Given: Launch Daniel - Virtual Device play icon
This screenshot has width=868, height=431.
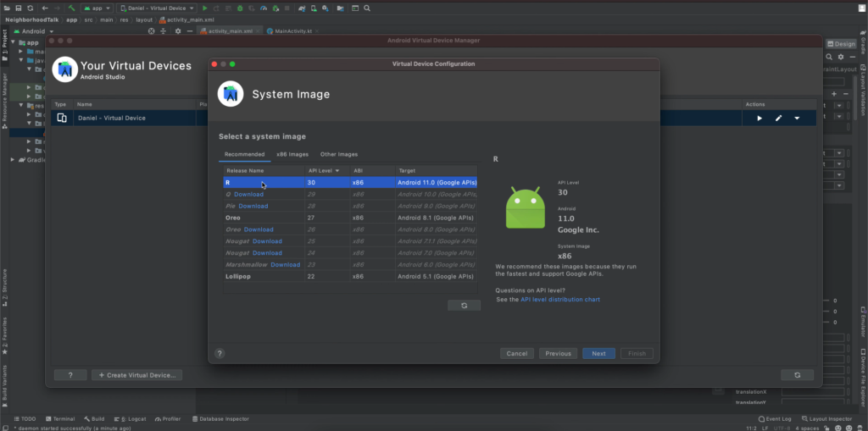Looking at the screenshot, I should (759, 118).
